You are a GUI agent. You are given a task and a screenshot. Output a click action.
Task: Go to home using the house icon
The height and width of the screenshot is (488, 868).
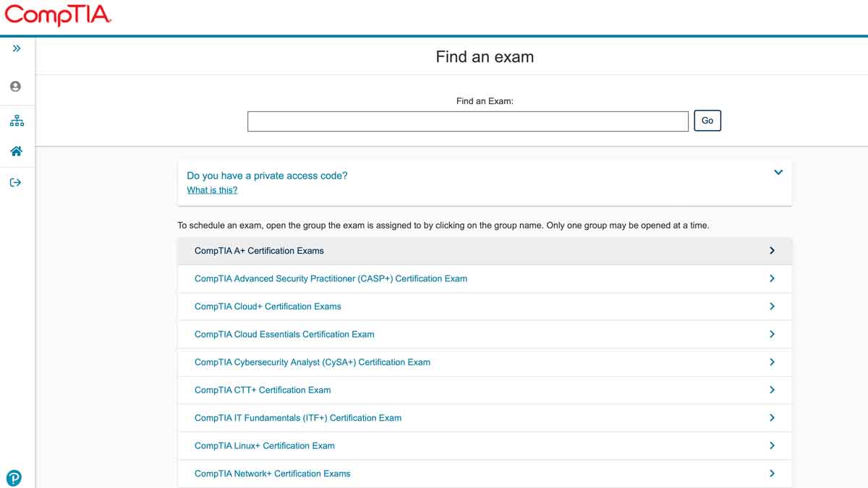click(16, 151)
